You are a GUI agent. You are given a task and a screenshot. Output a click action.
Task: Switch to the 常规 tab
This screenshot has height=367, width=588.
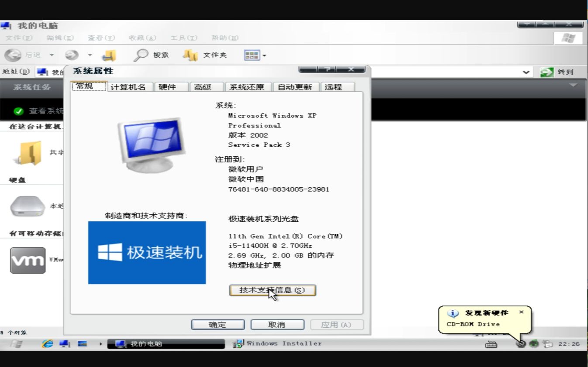coord(89,86)
